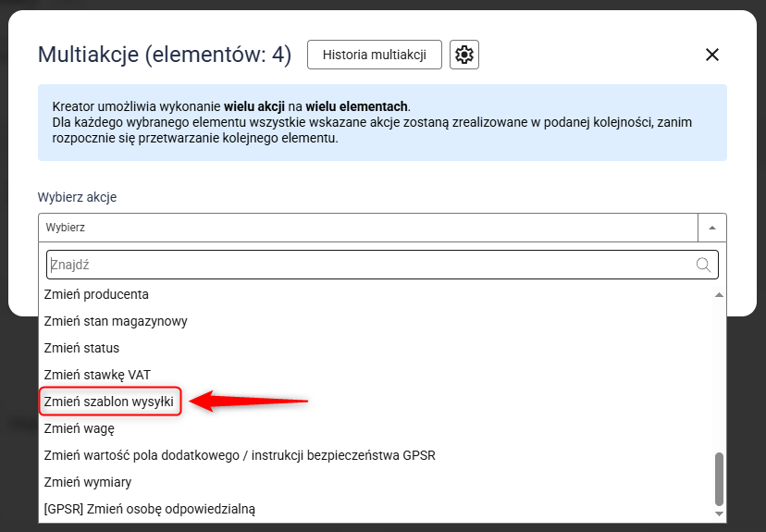Collapse the Wybierz dropdown arrow
The height and width of the screenshot is (532, 766).
[711, 228]
